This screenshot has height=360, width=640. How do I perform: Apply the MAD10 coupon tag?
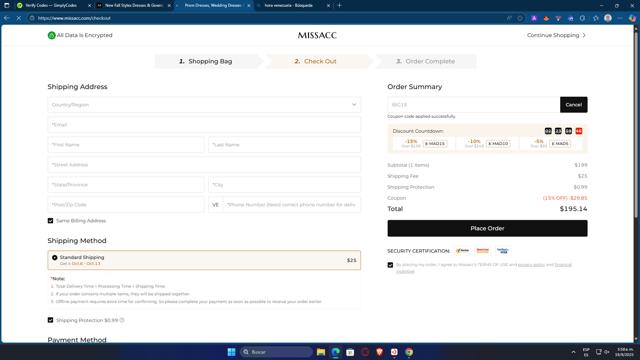498,144
